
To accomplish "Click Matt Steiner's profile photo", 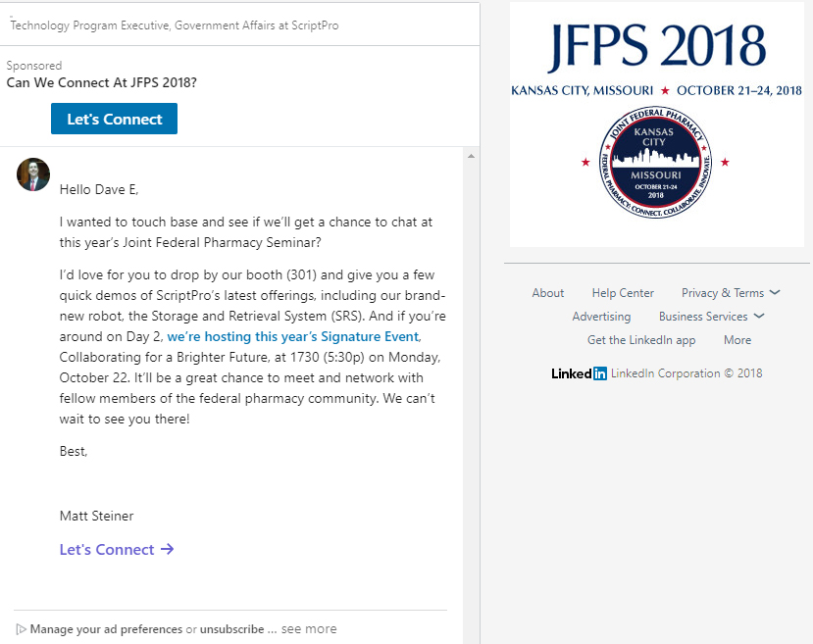I will [32, 174].
